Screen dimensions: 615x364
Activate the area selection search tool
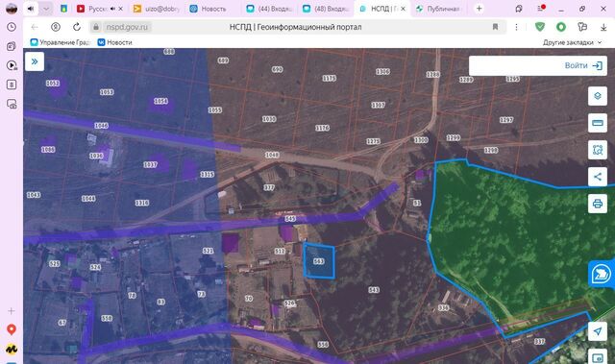pyautogui.click(x=598, y=150)
